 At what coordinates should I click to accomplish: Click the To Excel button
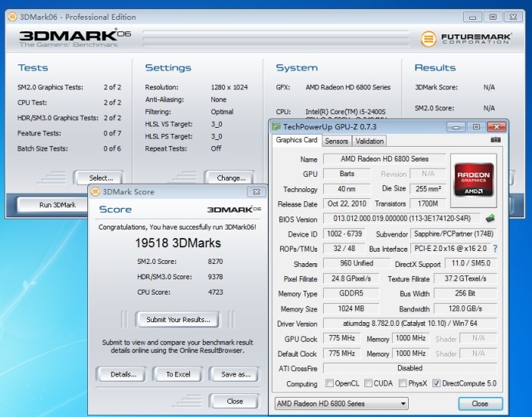coord(178,374)
